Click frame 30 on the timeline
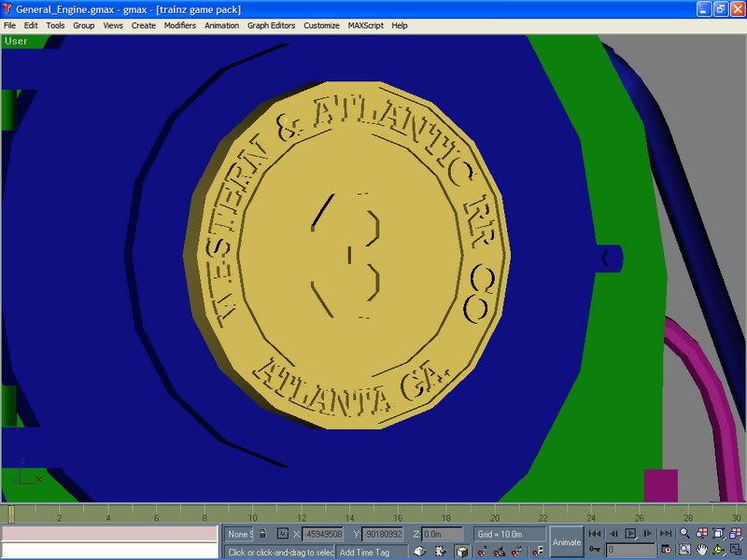Image resolution: width=747 pixels, height=560 pixels. tap(736, 518)
